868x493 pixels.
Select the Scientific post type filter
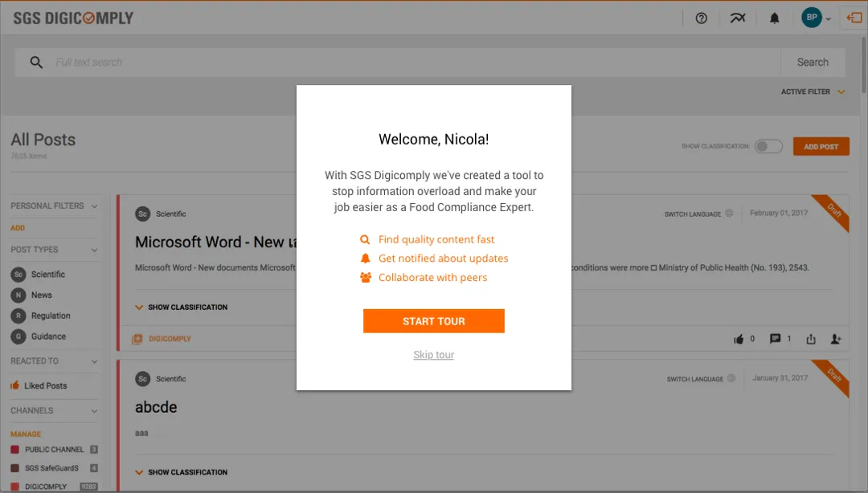point(38,275)
